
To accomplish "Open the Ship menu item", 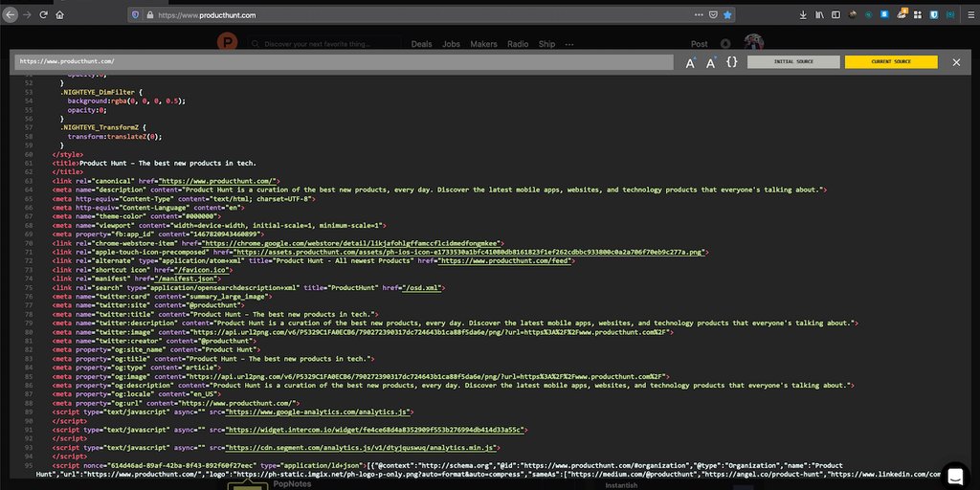I will click(x=546, y=44).
